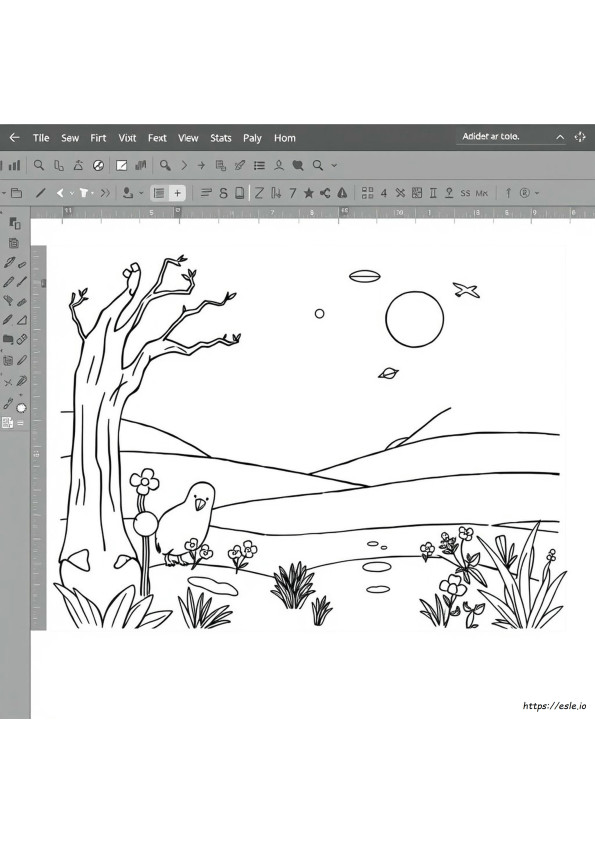Screen dimensions: 595x842
Task: Click the plus button in the toolbar
Action: click(x=177, y=193)
